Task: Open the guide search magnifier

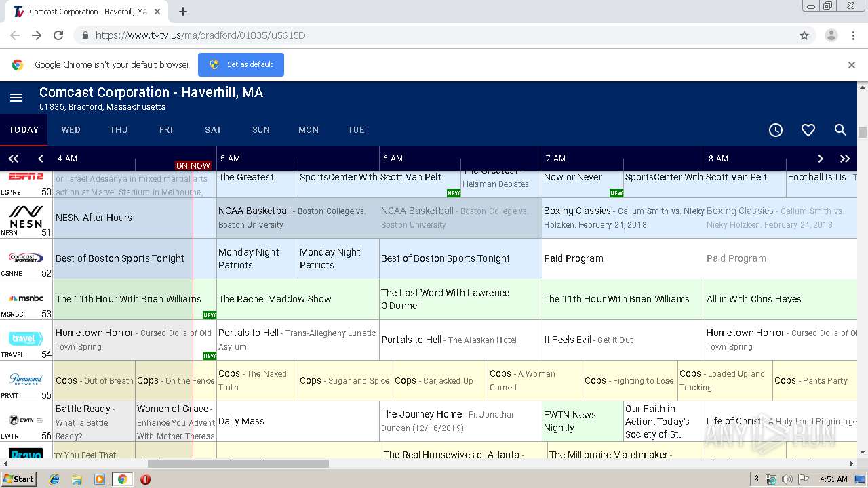Action: (x=840, y=130)
